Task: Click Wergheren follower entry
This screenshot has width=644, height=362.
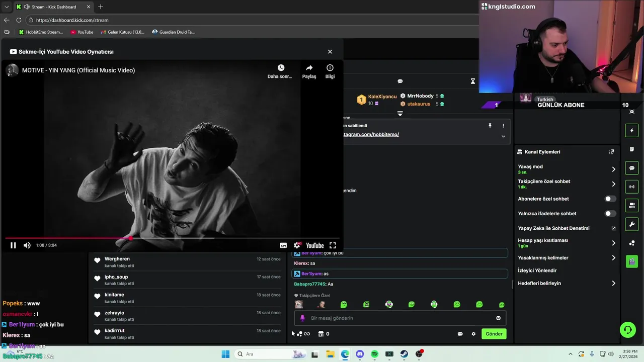Action: tap(187, 262)
